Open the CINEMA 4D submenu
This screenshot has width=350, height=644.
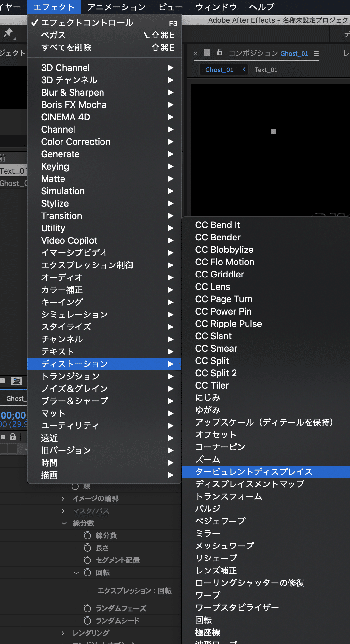pyautogui.click(x=104, y=117)
